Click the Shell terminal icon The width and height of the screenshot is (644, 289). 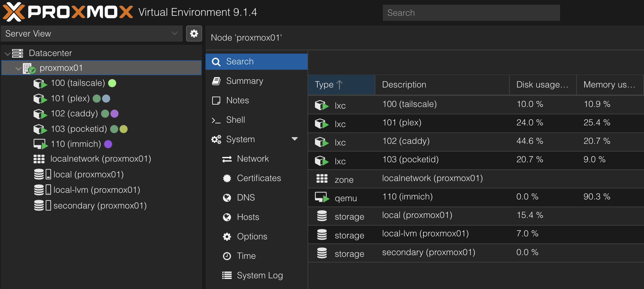tap(216, 120)
